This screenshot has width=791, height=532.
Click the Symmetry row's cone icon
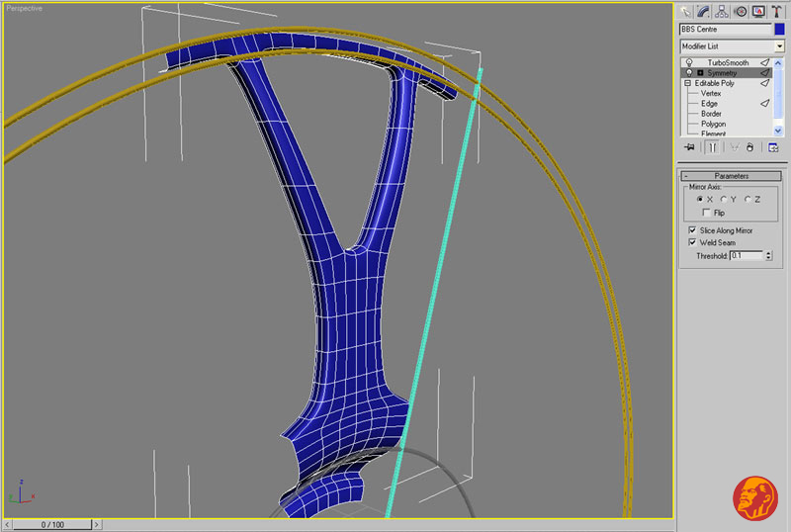[764, 73]
